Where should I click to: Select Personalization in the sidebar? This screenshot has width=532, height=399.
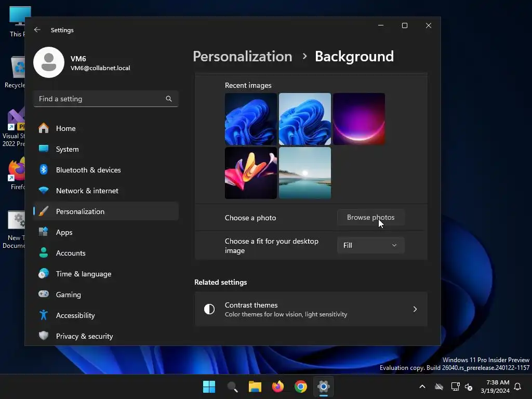tap(106, 211)
